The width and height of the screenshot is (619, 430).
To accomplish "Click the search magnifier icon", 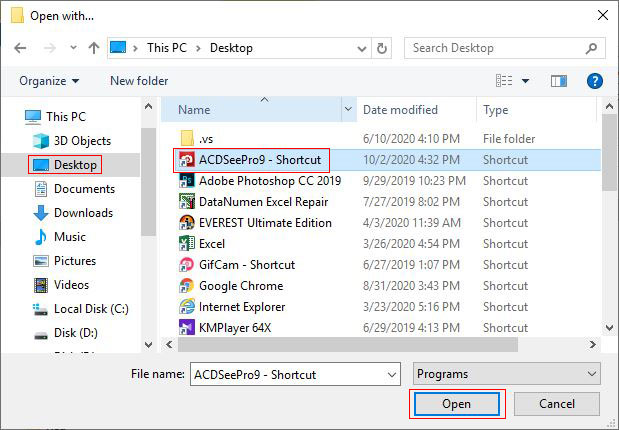I will (x=591, y=48).
